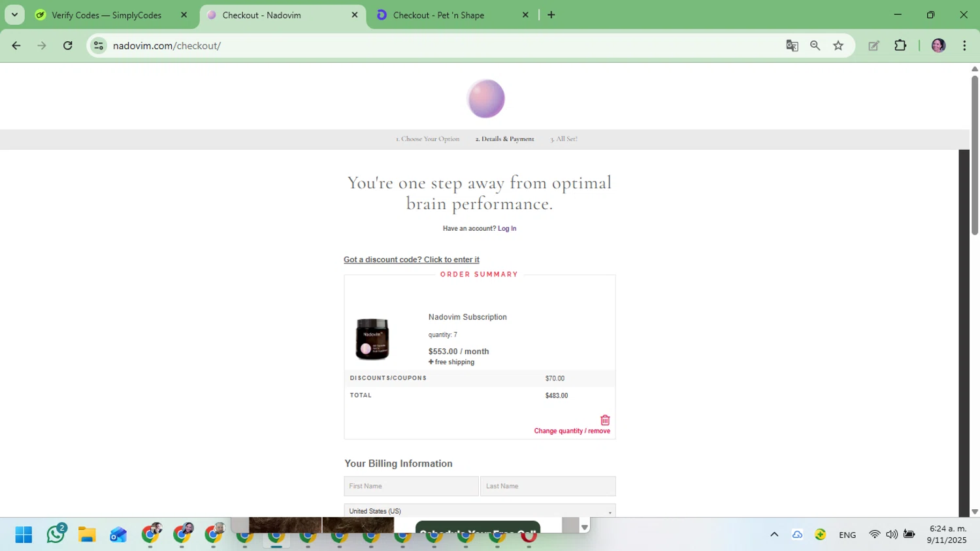980x551 pixels.
Task: Click the down arrow on the bottom overlay
Action: (x=585, y=527)
